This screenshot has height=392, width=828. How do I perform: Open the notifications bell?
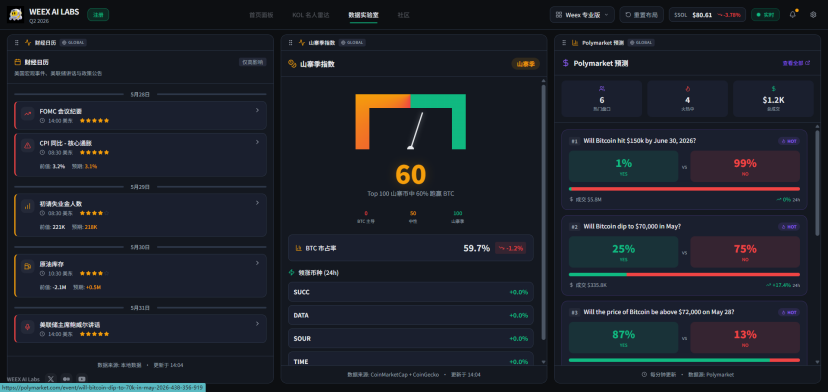pos(793,15)
